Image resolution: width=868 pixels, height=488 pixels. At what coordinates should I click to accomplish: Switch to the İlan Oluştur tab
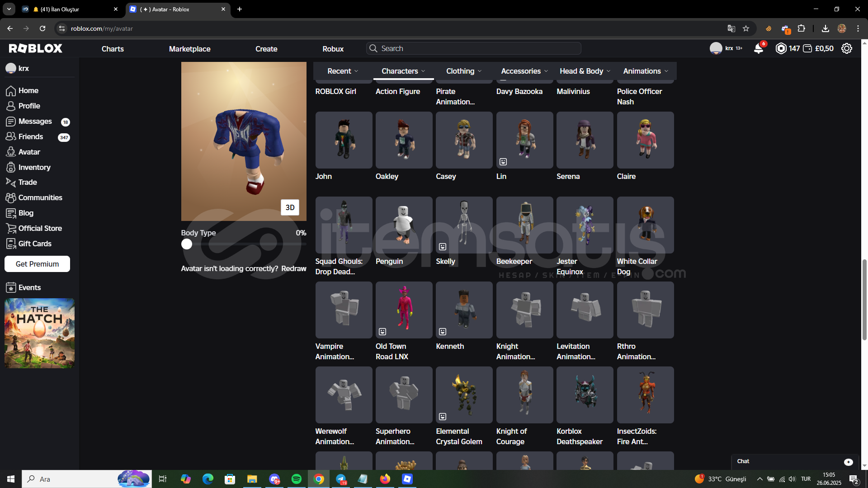pyautogui.click(x=70, y=9)
